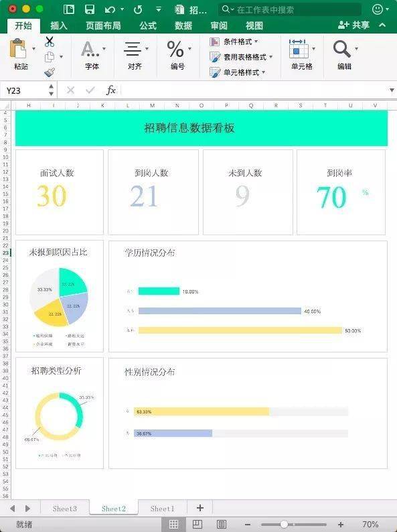Viewport: 397px width, 532px height.
Task: Select the Sheet2 tab
Action: point(114,509)
